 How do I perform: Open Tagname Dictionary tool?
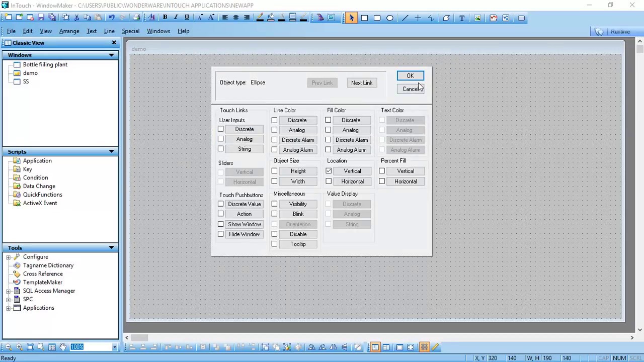click(48, 265)
